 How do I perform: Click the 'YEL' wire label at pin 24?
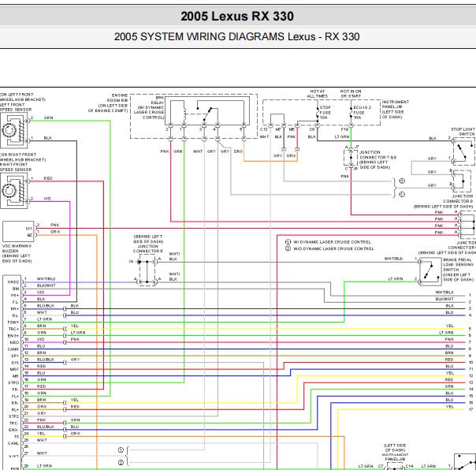coord(41,433)
